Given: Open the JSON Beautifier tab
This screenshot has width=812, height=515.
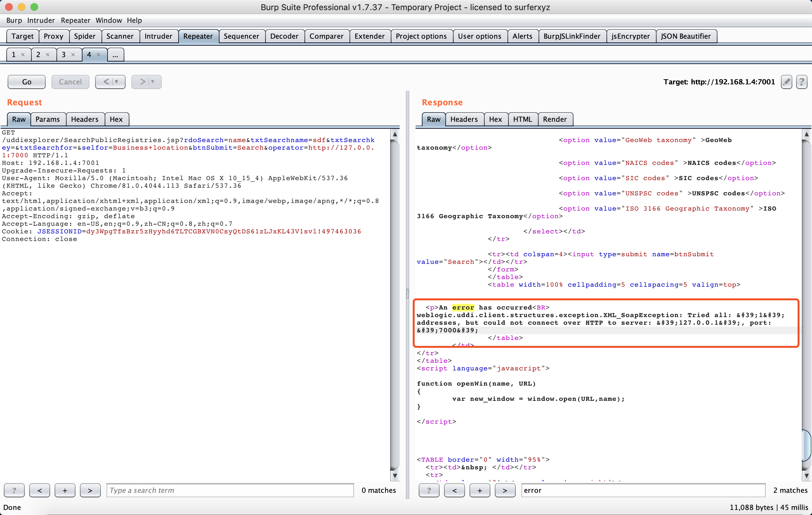Looking at the screenshot, I should click(686, 36).
